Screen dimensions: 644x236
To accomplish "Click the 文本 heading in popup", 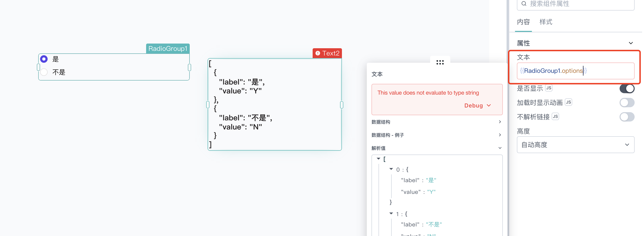I will (377, 74).
